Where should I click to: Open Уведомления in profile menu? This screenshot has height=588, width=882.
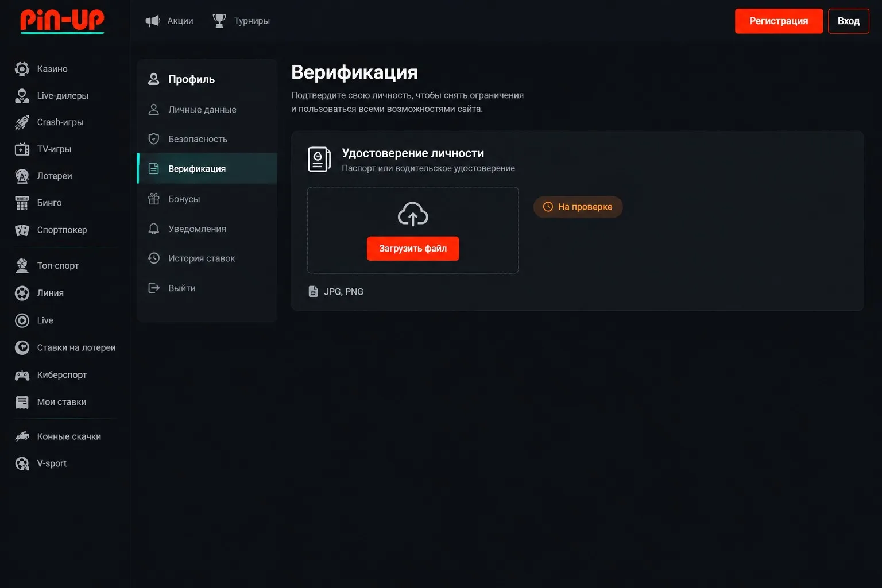coord(207,229)
